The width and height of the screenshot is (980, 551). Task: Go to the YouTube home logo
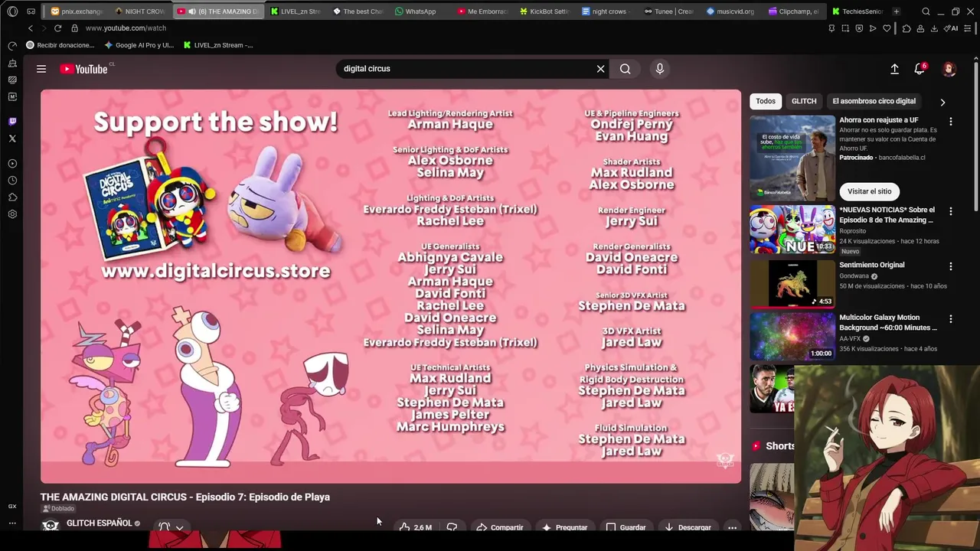[83, 69]
